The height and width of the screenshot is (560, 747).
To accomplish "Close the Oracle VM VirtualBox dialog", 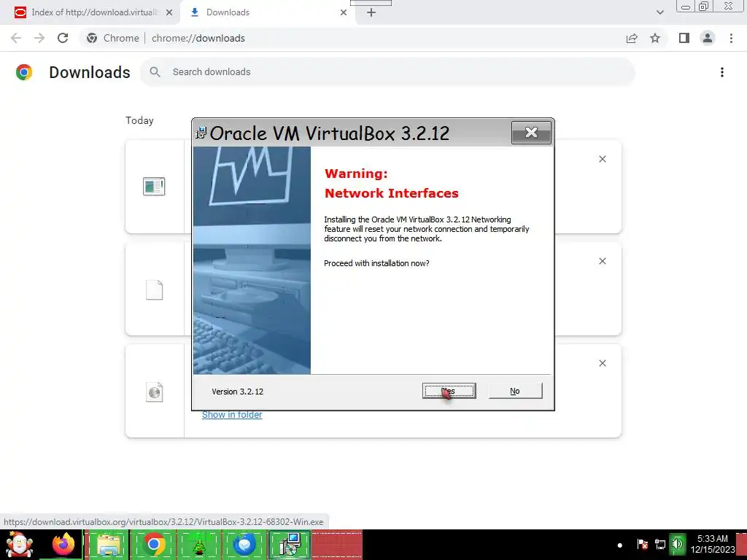I will point(531,133).
